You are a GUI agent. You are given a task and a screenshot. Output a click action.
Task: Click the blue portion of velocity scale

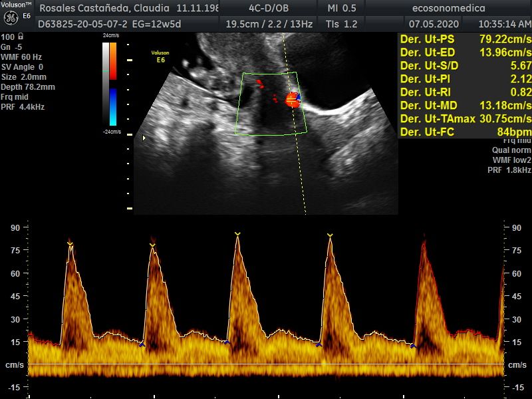pyautogui.click(x=112, y=106)
